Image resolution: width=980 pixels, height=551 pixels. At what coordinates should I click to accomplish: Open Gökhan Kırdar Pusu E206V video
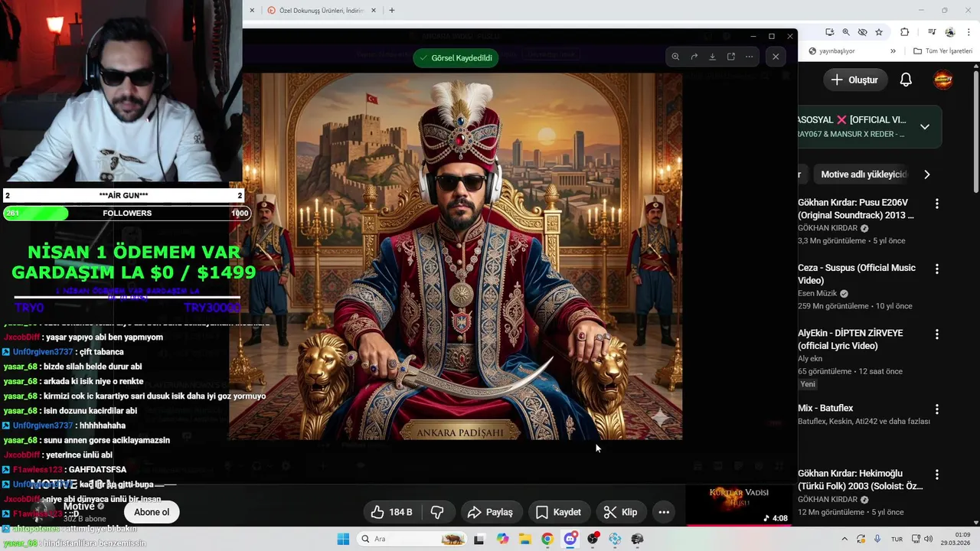click(856, 209)
